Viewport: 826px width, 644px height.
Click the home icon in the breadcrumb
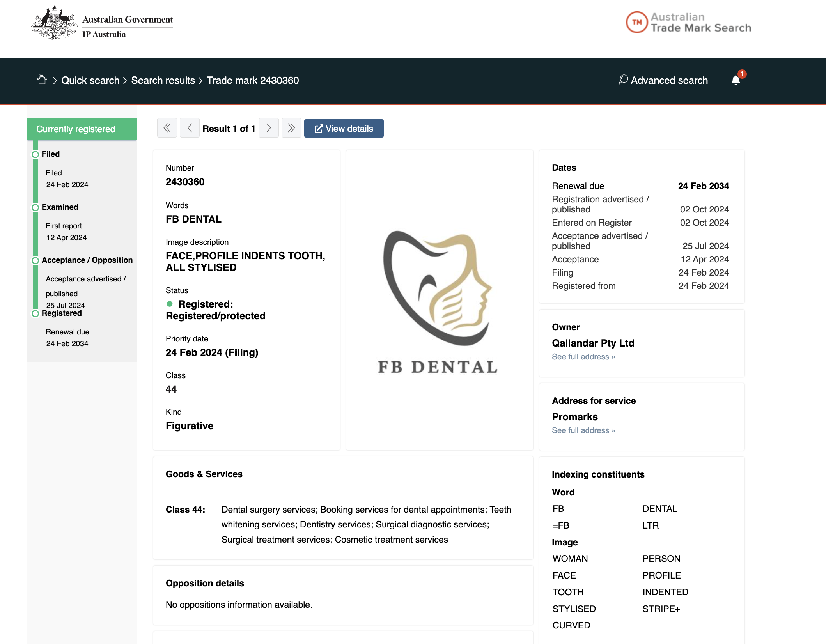point(42,80)
